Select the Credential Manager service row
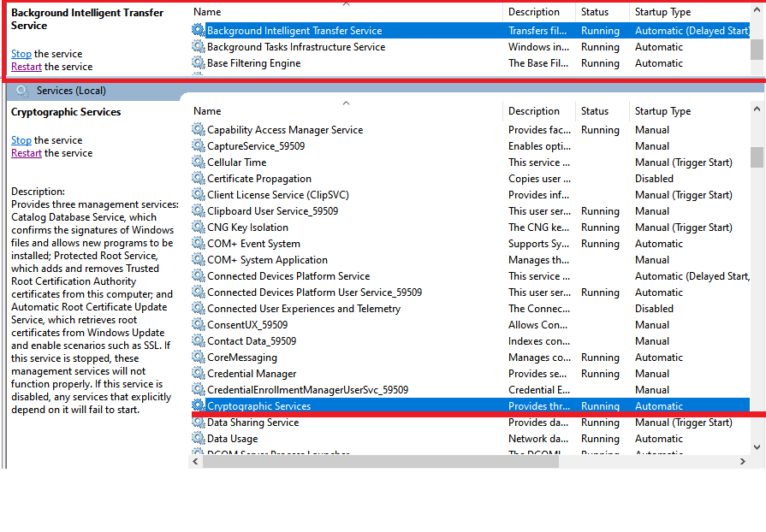The image size is (766, 532). [x=471, y=374]
